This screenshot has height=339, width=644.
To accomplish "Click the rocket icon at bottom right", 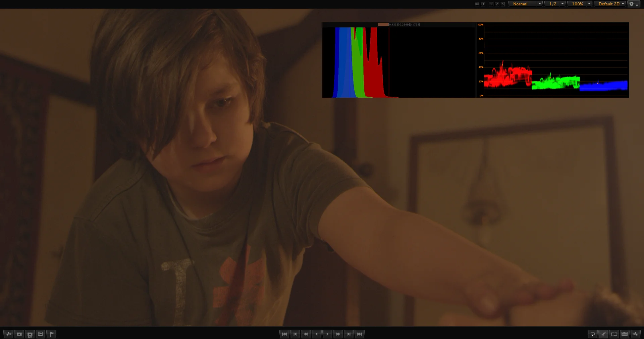I will [603, 334].
